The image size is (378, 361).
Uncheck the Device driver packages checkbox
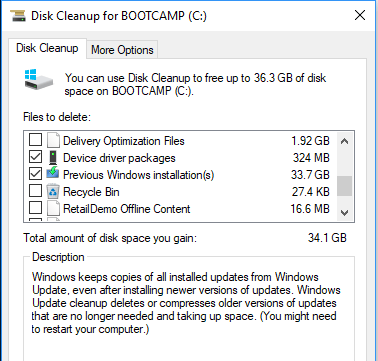tap(35, 157)
